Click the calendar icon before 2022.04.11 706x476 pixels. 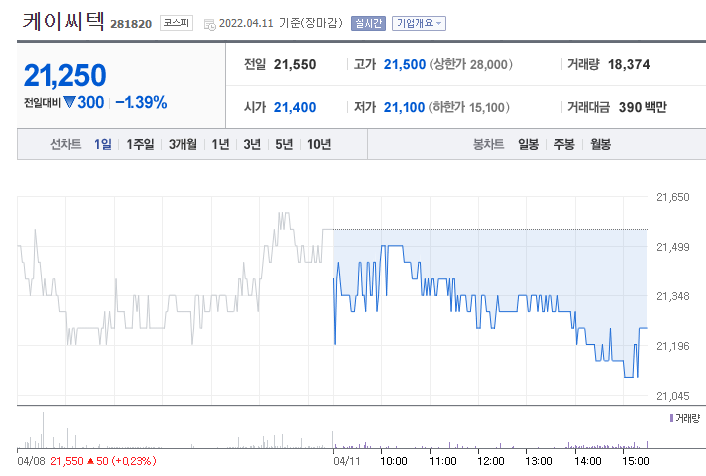click(x=209, y=24)
